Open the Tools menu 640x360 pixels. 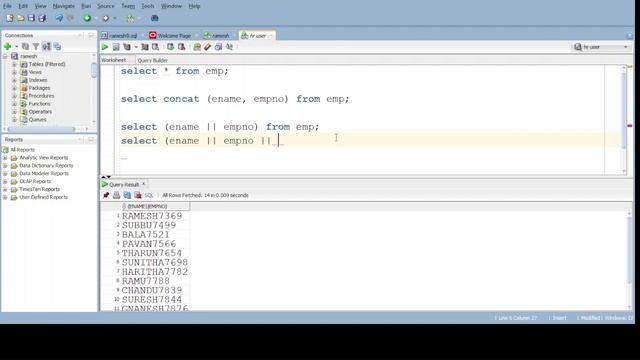pyautogui.click(x=148, y=6)
